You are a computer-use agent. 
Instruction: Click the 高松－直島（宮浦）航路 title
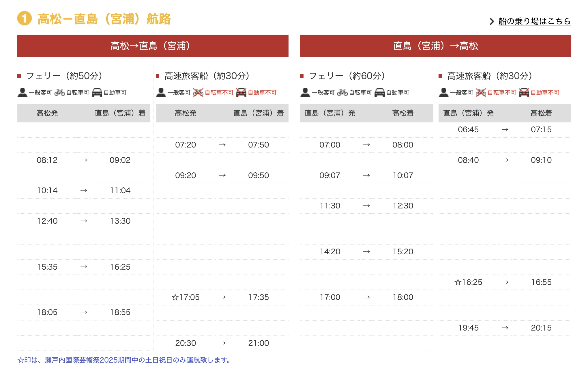pos(104,19)
